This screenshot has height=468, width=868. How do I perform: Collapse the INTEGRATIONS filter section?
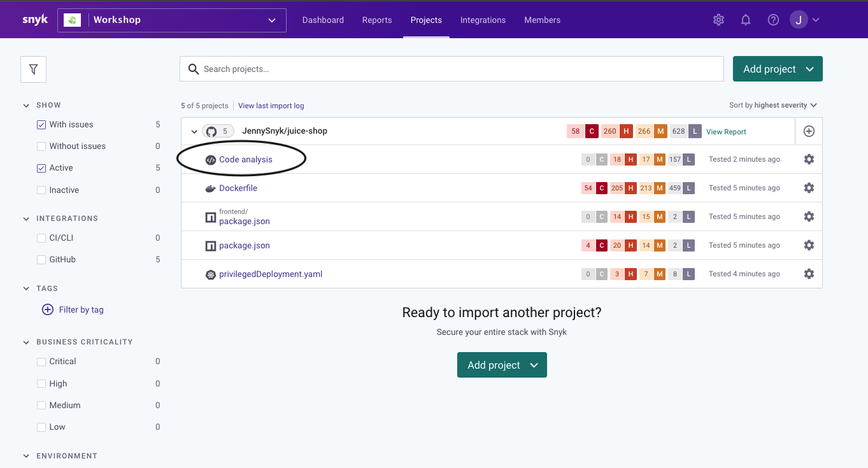click(x=26, y=219)
